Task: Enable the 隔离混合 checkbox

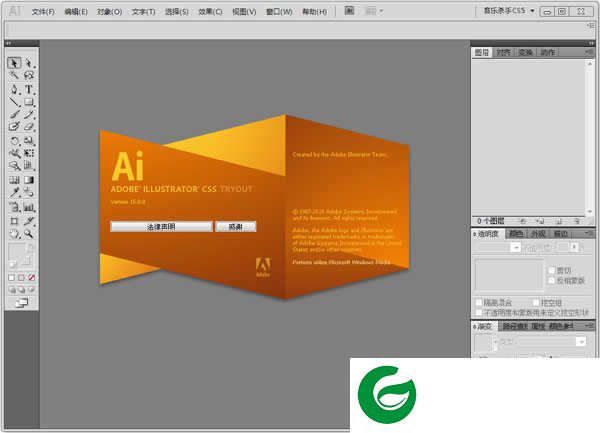Action: click(x=479, y=303)
